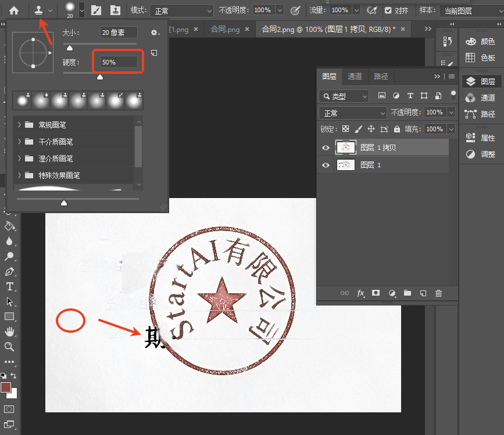Screen dimensions: 504x435
Task: Select the Pen tool
Action: pyautogui.click(x=10, y=272)
